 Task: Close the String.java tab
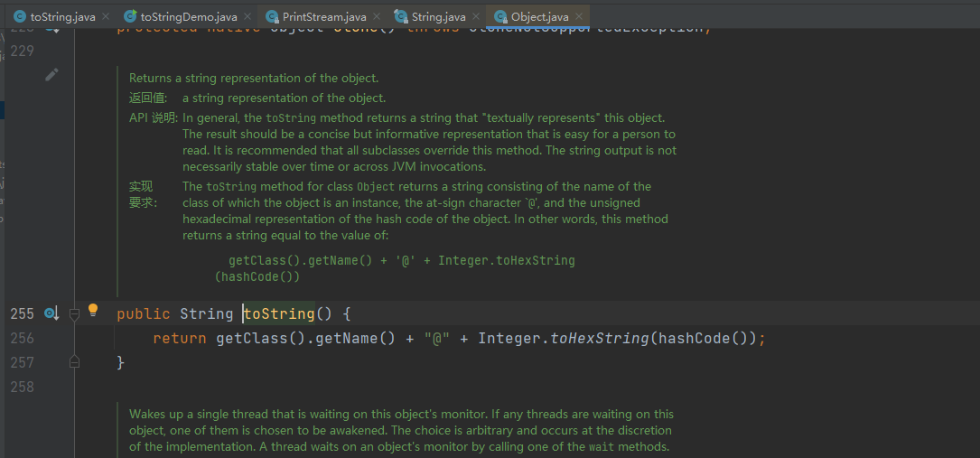pos(474,17)
